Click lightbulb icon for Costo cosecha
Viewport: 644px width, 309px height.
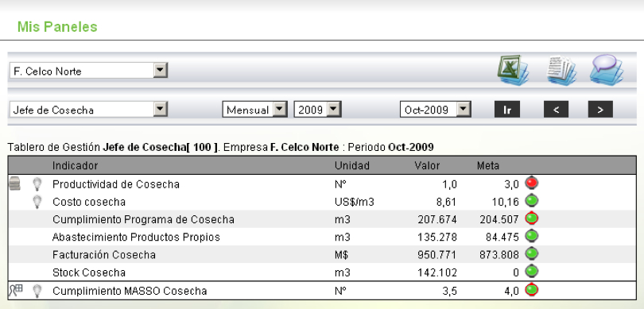coord(37,202)
